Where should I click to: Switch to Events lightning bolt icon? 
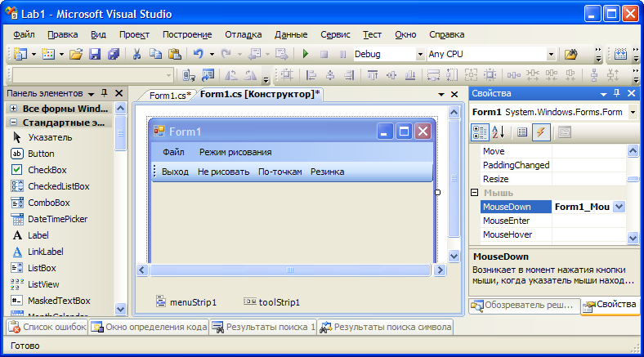click(541, 132)
